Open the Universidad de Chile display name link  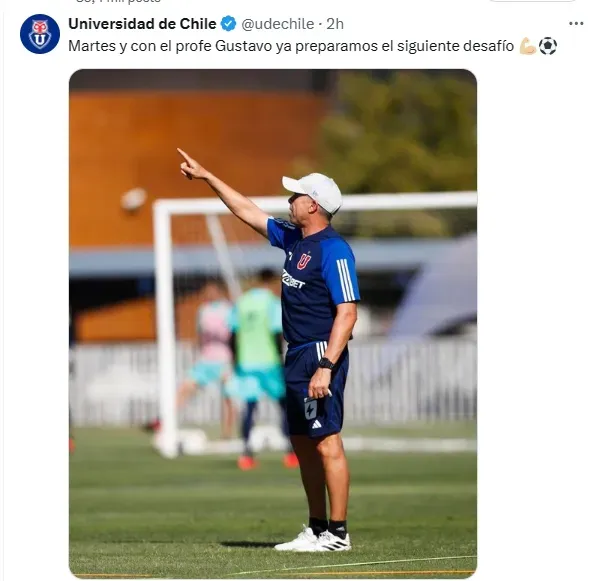(142, 24)
